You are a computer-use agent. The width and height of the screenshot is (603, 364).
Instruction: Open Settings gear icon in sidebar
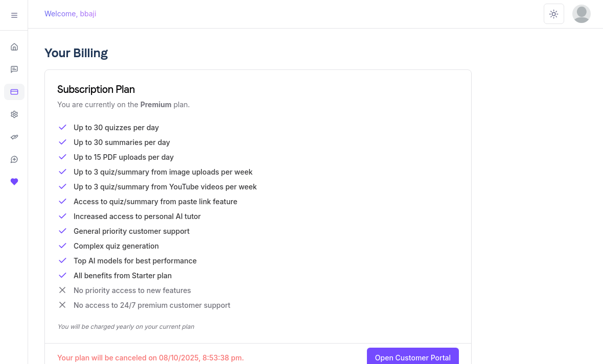click(x=14, y=114)
